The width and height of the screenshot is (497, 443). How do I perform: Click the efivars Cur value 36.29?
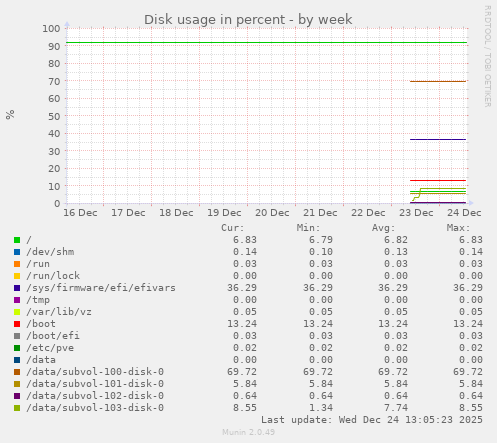[x=242, y=288]
